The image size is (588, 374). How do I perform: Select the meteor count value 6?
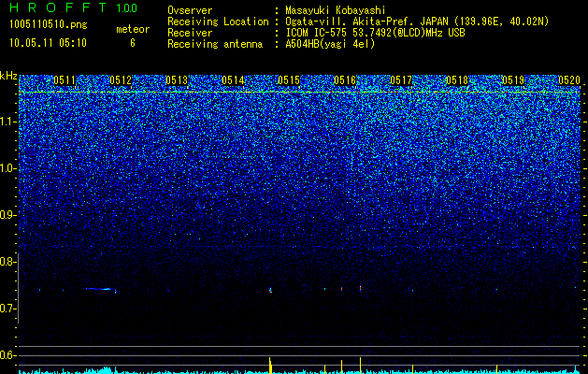133,43
